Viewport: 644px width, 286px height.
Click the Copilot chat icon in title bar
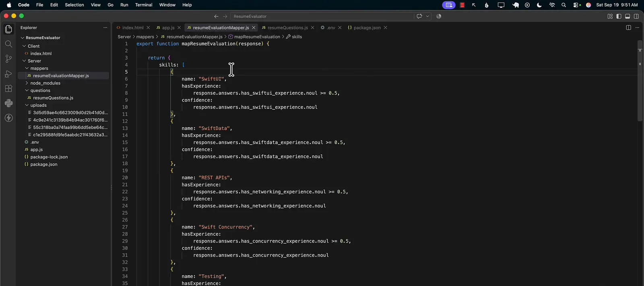coord(419,17)
